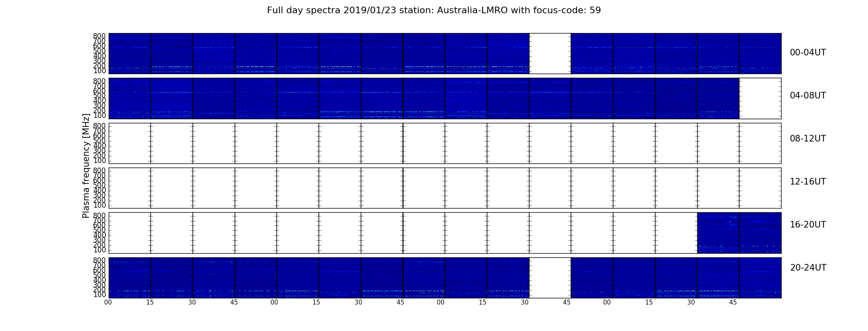This screenshot has height=331, width=868.
Task: Click the '100' tick of the 08-12UT axis
Action: pos(100,161)
